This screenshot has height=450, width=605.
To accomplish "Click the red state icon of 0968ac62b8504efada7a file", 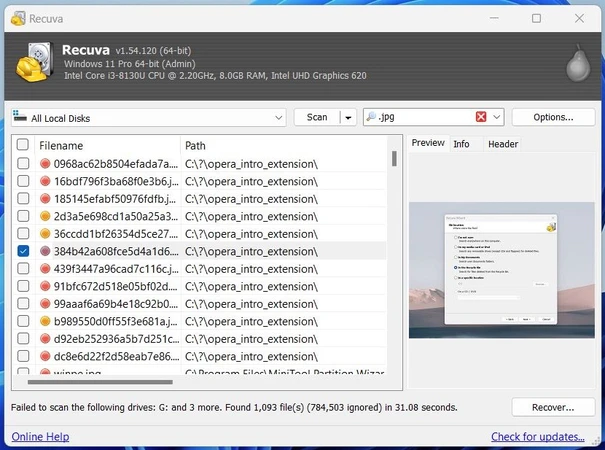I will (45, 163).
